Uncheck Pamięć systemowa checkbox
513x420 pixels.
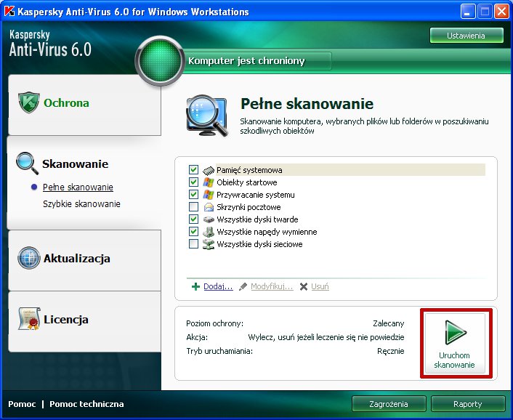click(193, 170)
